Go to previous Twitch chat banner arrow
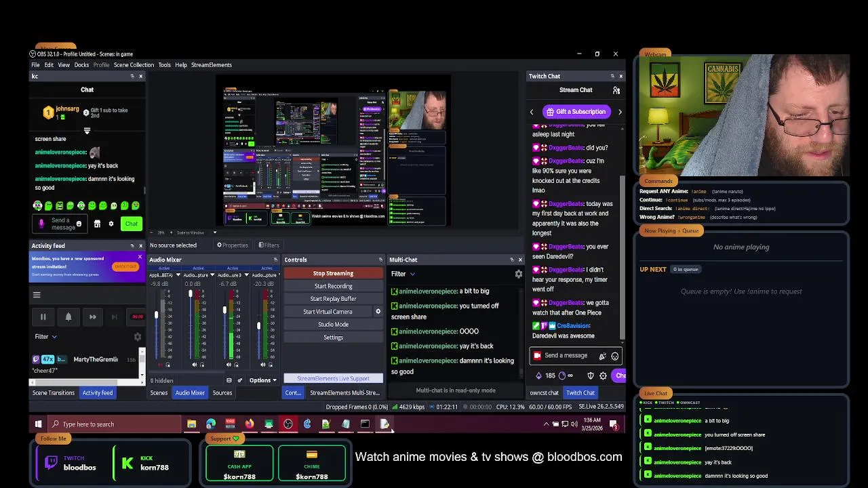 tap(532, 112)
